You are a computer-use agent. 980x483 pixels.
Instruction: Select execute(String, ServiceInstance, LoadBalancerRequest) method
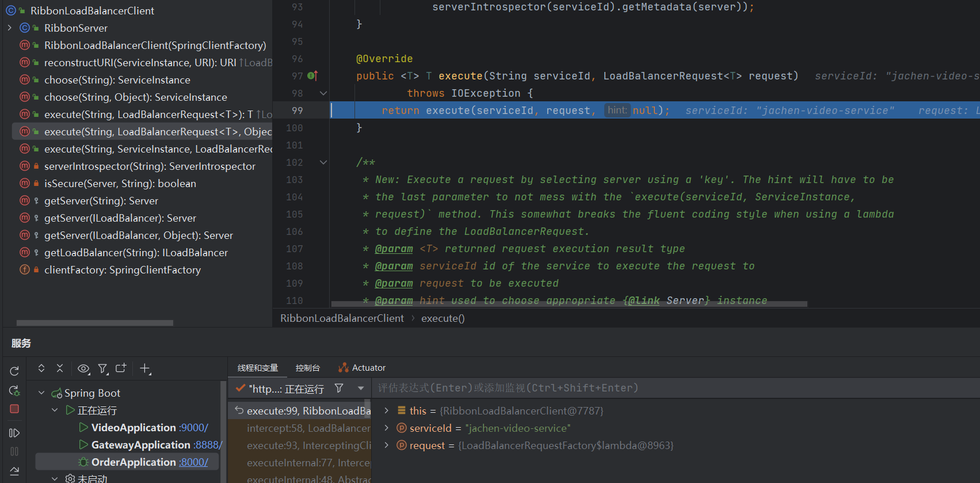pos(158,149)
